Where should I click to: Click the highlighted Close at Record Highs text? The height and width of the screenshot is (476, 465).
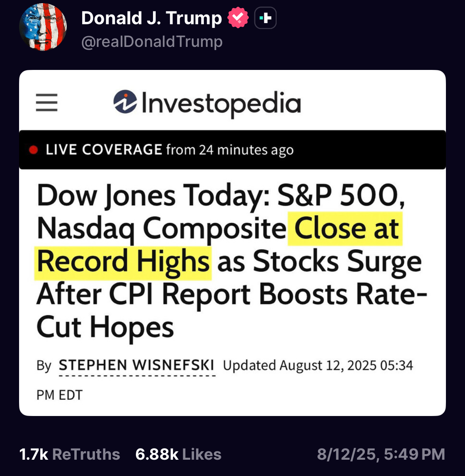[x=218, y=245]
